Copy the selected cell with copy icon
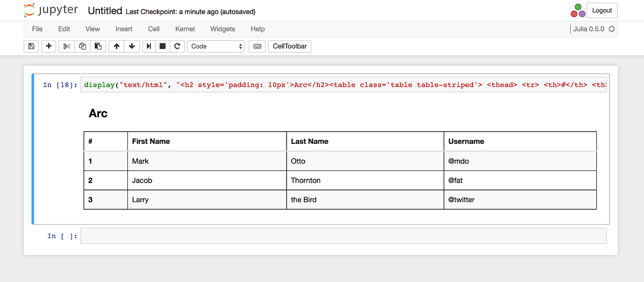This screenshot has height=282, width=644. pyautogui.click(x=82, y=46)
